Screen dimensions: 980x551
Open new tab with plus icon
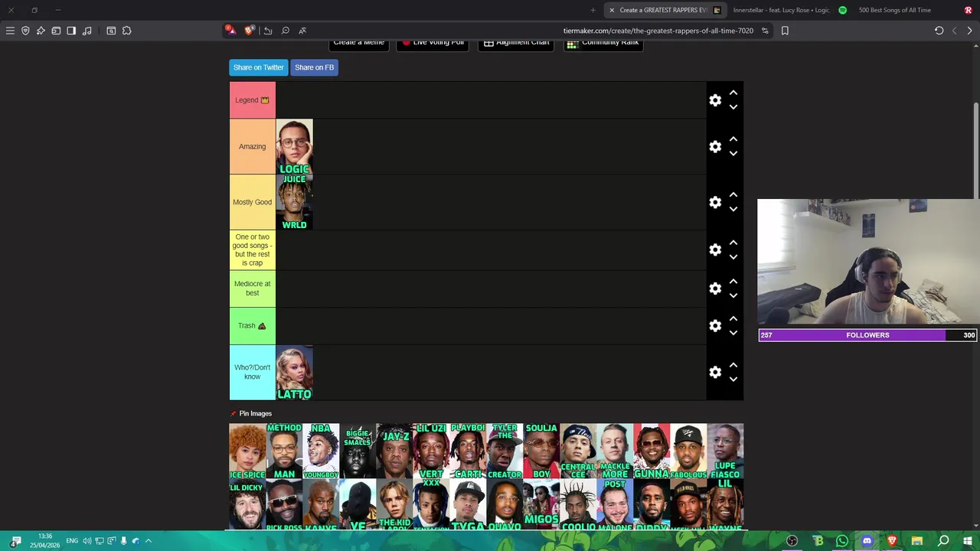point(593,10)
